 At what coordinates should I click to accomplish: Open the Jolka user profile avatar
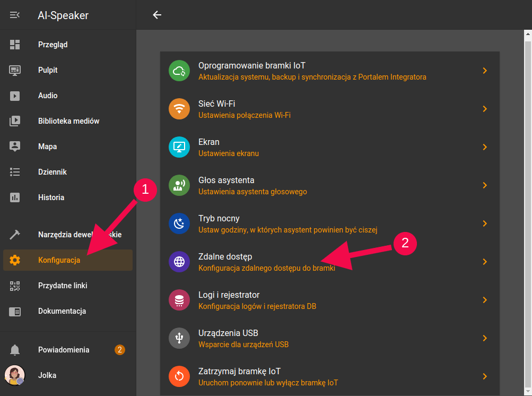click(x=15, y=375)
